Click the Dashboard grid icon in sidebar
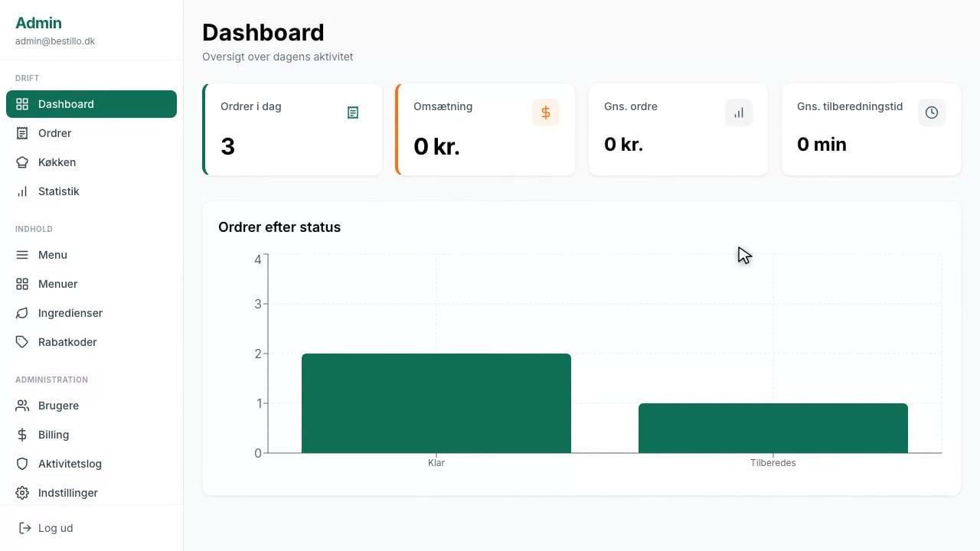The height and width of the screenshot is (551, 980). coord(22,104)
